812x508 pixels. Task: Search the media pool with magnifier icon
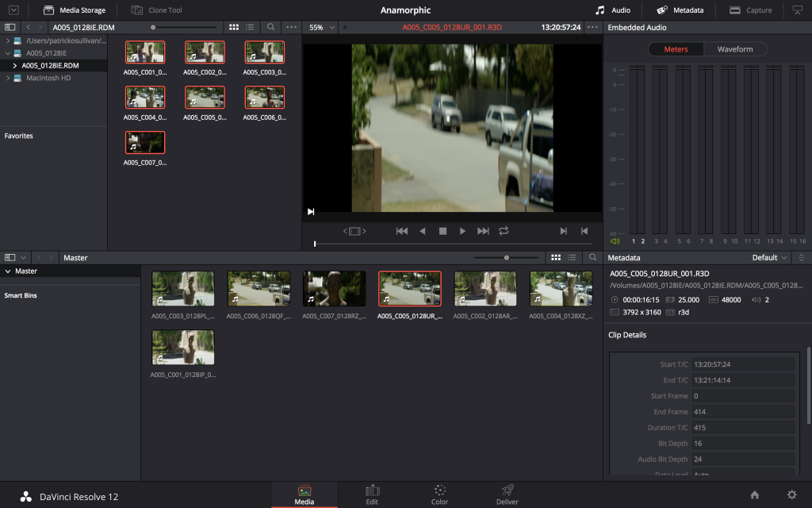click(592, 258)
